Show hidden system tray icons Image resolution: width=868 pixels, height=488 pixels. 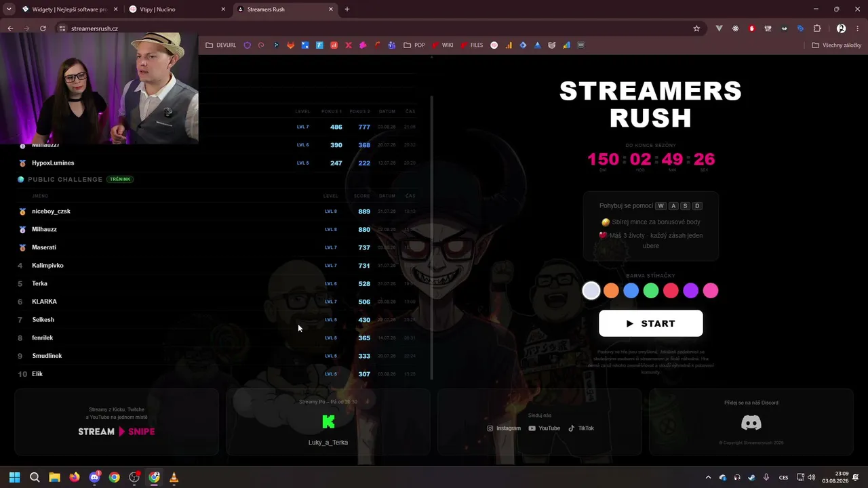708,477
